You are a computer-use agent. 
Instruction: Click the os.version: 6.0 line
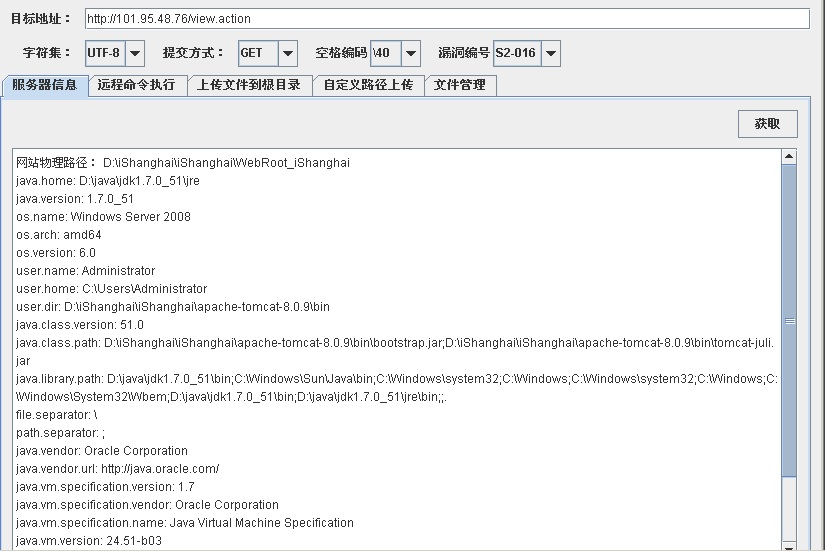click(56, 253)
